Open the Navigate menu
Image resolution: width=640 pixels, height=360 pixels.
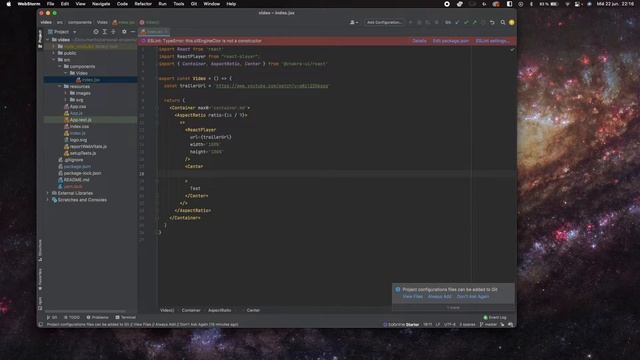pos(101,4)
